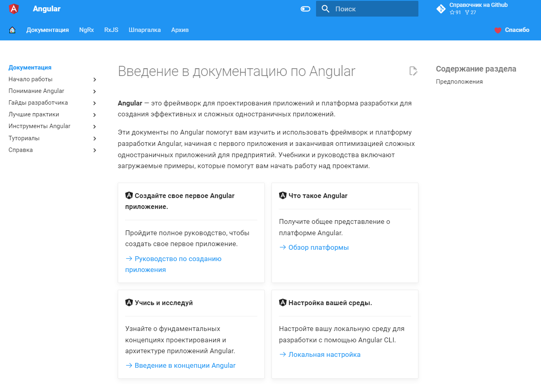Open Руководство по созданию приложения link
The image size is (541, 392).
point(174,264)
